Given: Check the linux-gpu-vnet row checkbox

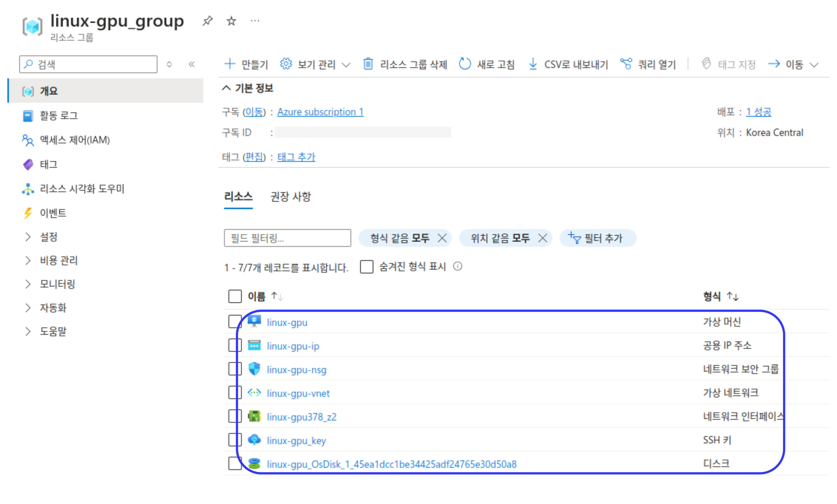Looking at the screenshot, I should pos(235,393).
